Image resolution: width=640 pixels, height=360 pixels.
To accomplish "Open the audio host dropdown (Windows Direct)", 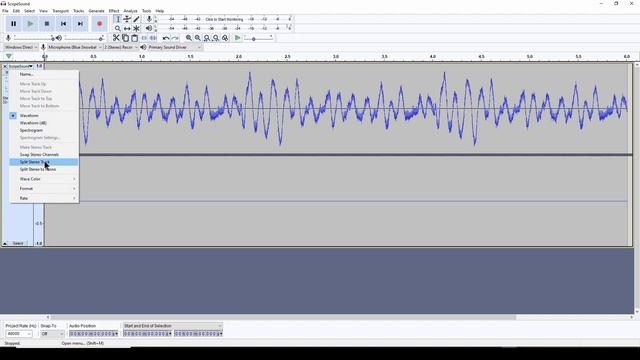I will tap(20, 47).
